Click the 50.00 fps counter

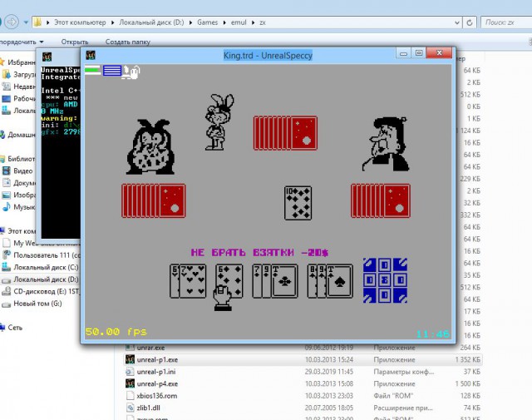[x=116, y=331]
